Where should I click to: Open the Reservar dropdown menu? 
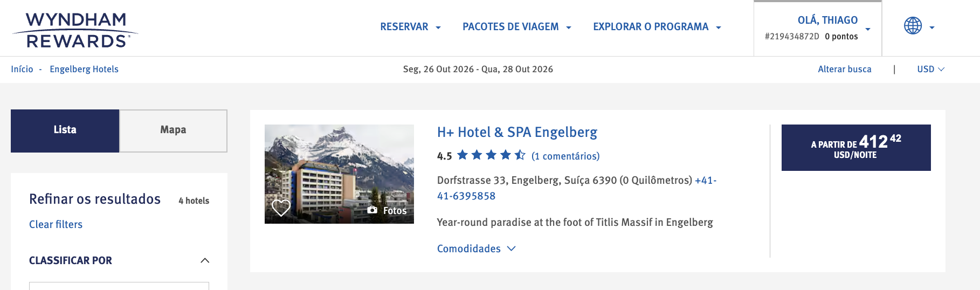(x=410, y=27)
